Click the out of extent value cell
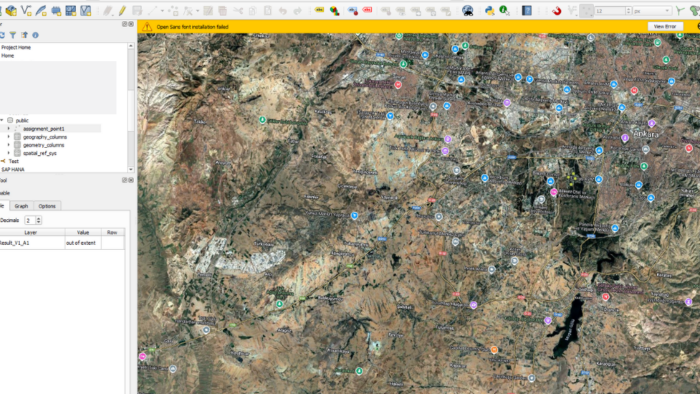The height and width of the screenshot is (394, 700). [83, 243]
